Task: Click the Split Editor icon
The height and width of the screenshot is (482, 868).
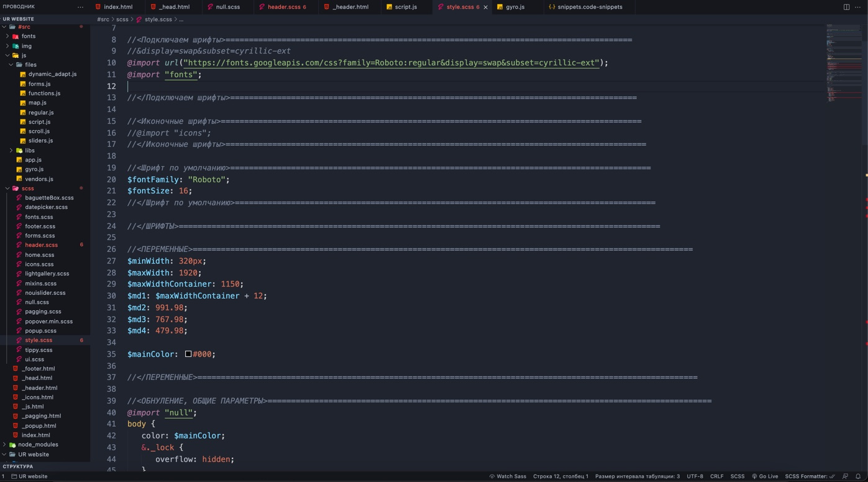Action: pos(846,7)
